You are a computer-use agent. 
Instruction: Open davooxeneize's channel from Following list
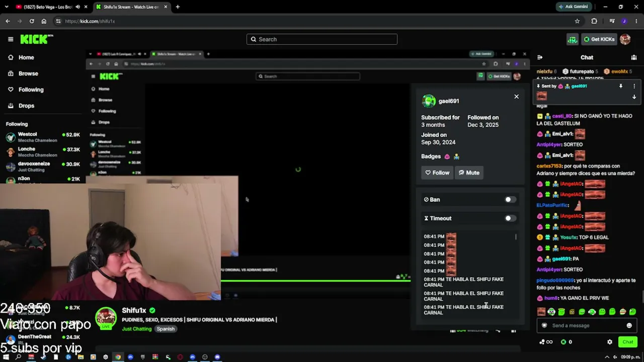(x=43, y=166)
